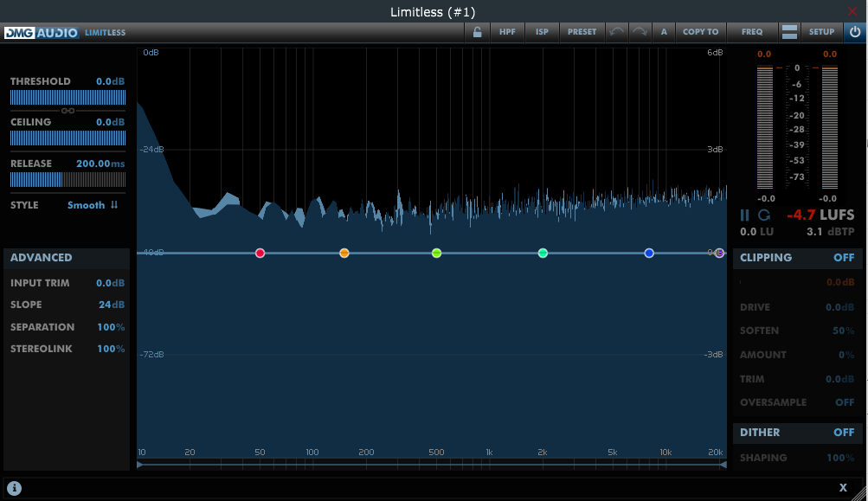
Task: Close the Limitless plugin window
Action: (852, 11)
